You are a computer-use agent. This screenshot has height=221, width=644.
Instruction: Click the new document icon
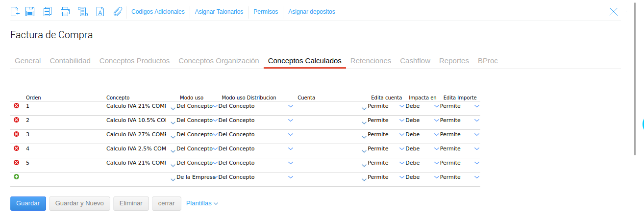tap(15, 12)
